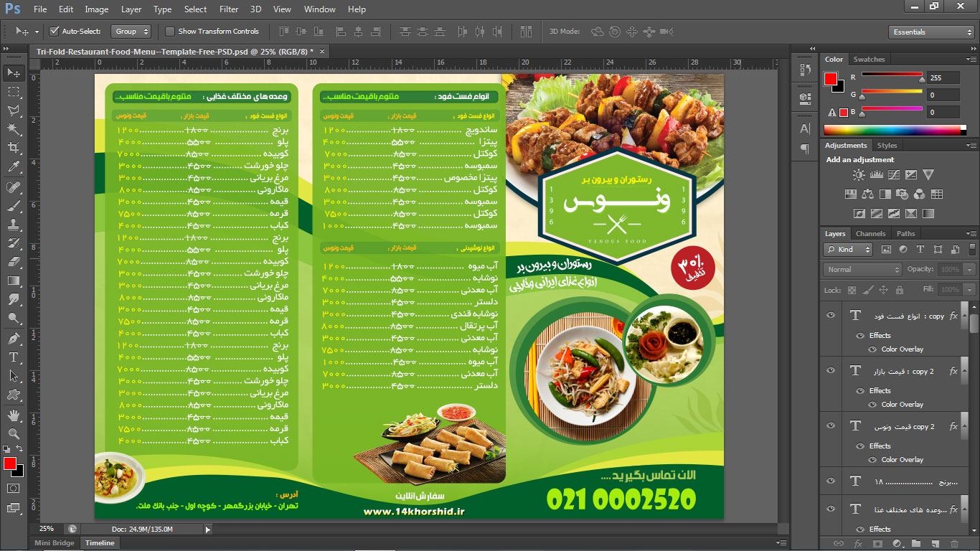Select the Hand tool
Image resolution: width=980 pixels, height=551 pixels.
13,415
